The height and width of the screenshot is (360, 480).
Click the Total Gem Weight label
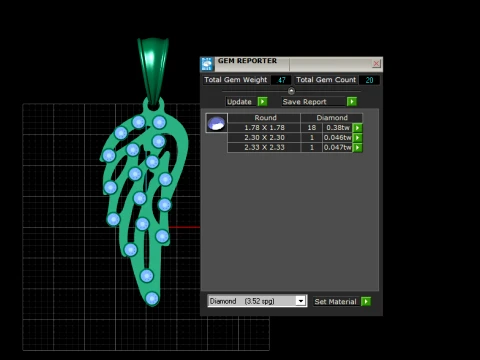pos(236,80)
